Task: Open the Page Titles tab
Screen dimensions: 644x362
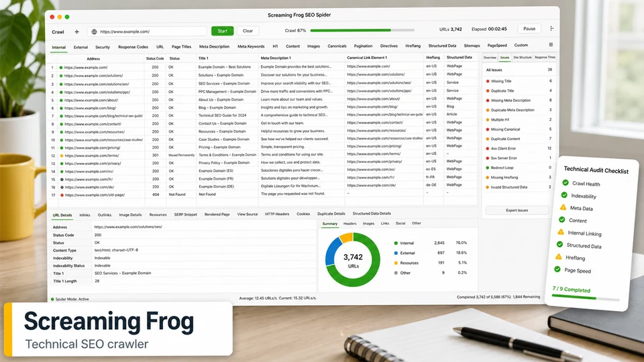Action: coord(182,47)
